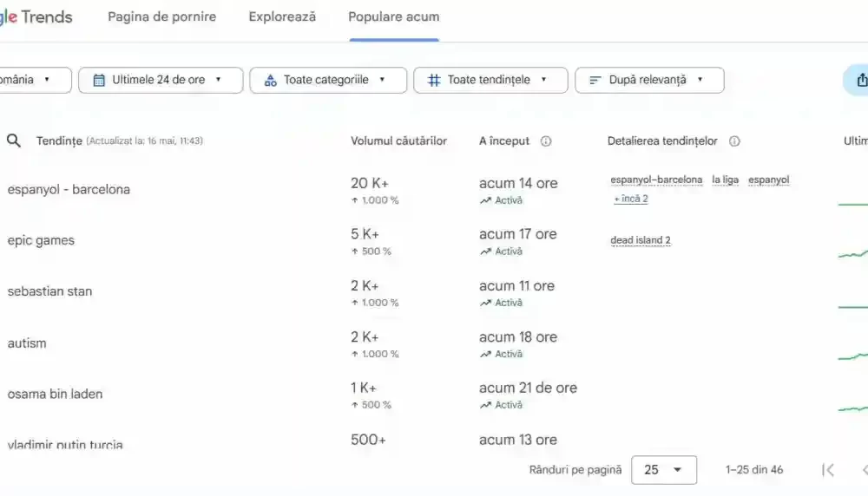Select the vladimir putin turcia trend row
Viewport: 868px width, 496px height.
pos(434,437)
